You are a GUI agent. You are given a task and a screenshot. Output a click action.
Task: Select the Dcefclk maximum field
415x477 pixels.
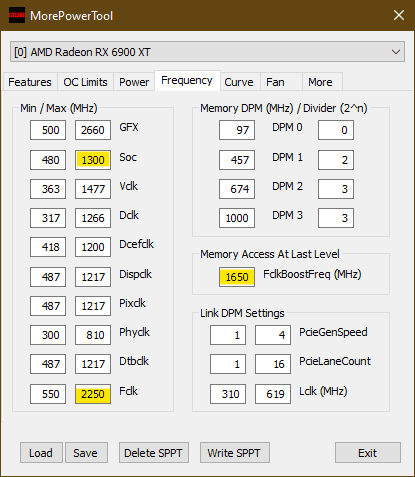pos(93,247)
